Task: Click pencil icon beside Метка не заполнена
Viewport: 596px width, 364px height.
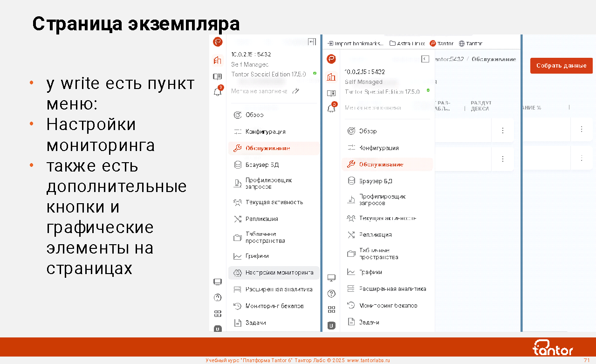Action: pyautogui.click(x=295, y=91)
